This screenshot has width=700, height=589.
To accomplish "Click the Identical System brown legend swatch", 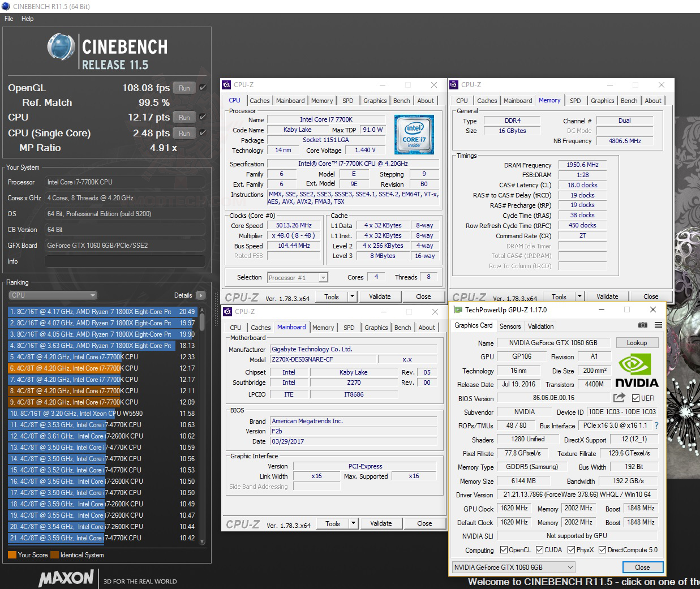I will click(54, 555).
